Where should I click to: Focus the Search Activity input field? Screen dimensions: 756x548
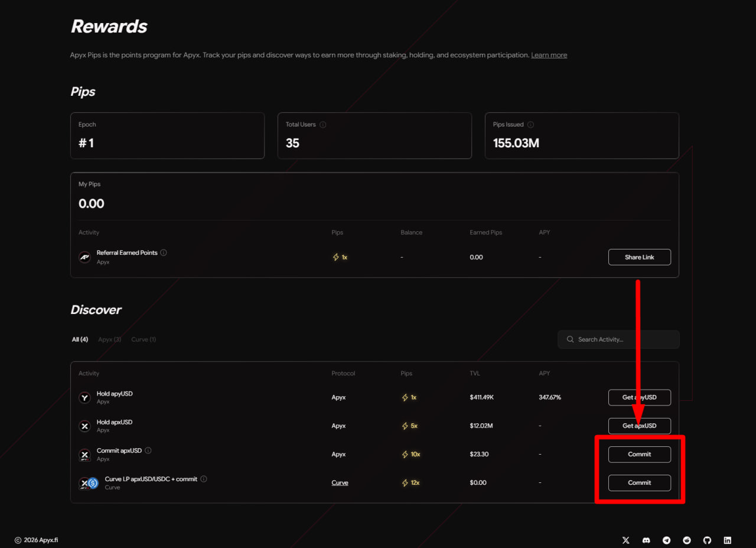(618, 339)
